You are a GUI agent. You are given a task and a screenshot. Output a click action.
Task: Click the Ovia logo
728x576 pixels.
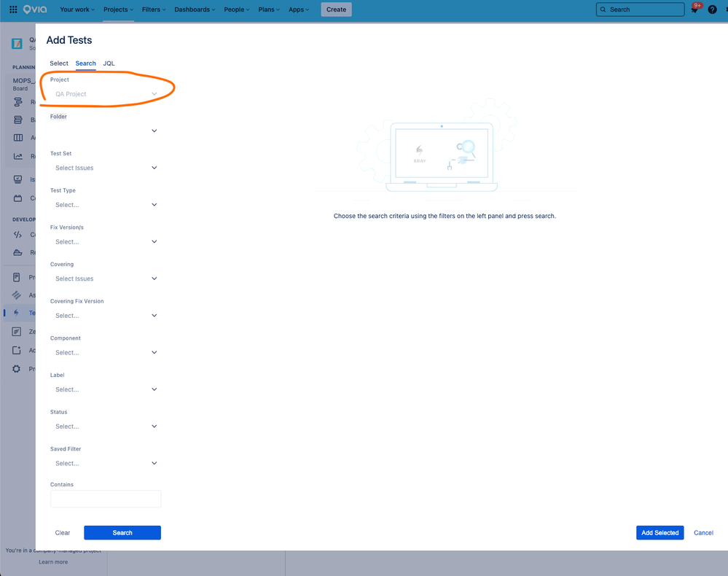[x=35, y=9]
